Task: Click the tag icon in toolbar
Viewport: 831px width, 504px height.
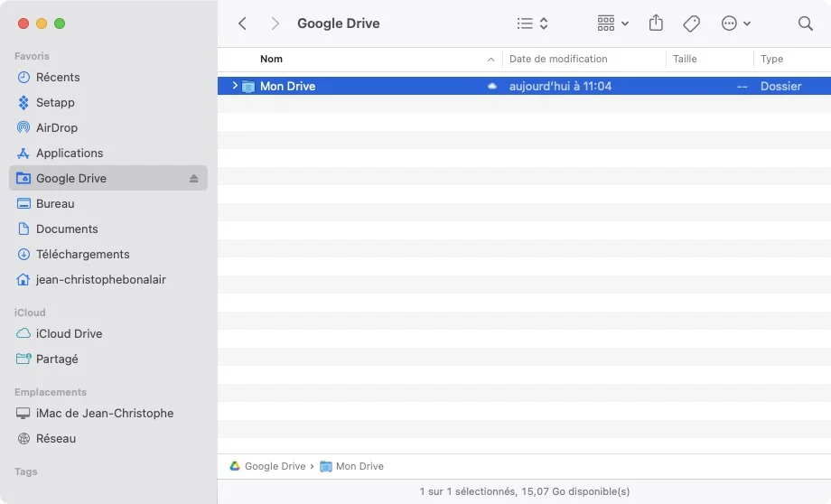Action: click(x=691, y=23)
